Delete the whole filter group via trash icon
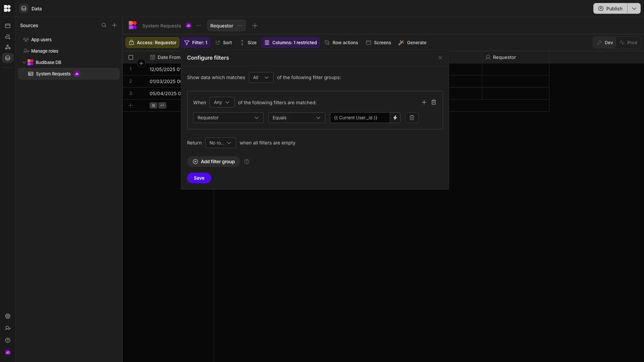The image size is (644, 362). pos(434,102)
